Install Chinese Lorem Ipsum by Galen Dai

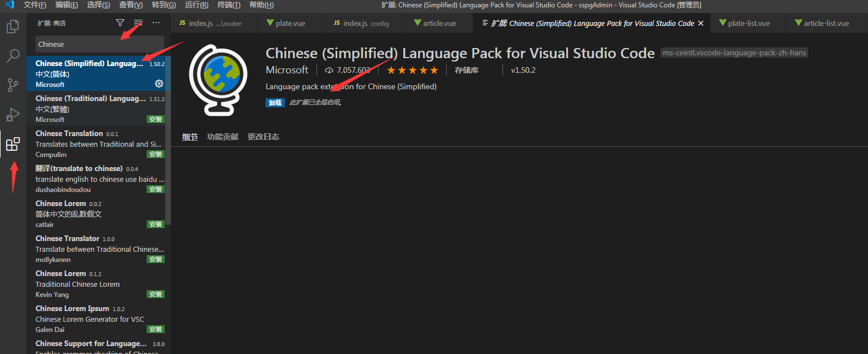click(x=156, y=329)
